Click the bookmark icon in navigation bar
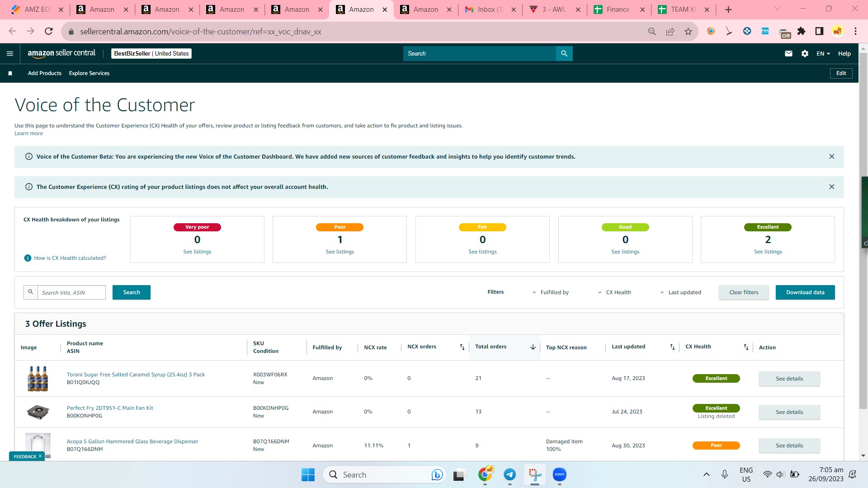Screen dimensions: 868x488 click(x=10, y=73)
